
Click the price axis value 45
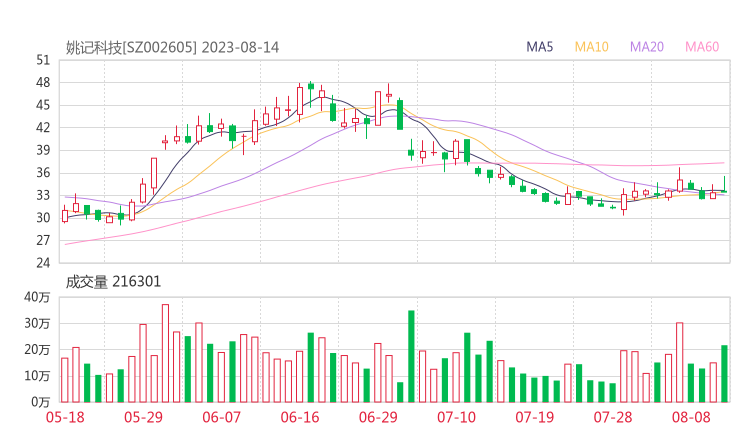[x=43, y=105]
